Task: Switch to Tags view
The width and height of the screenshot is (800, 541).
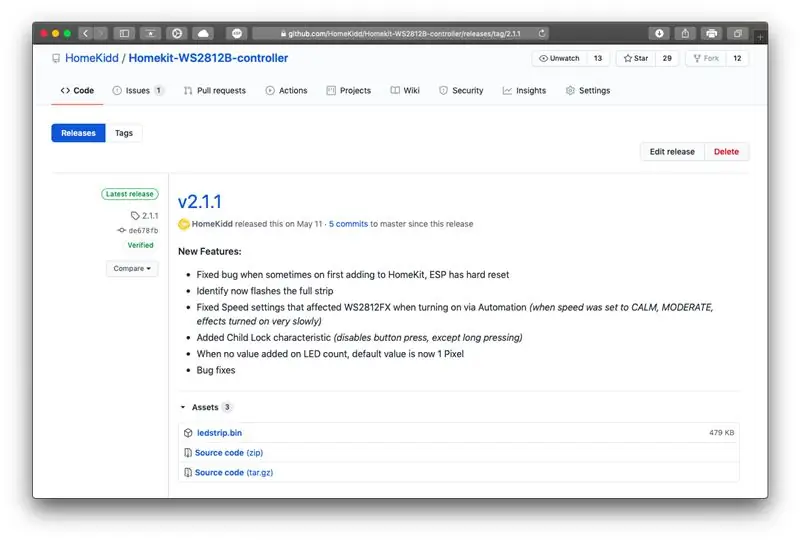Action: pyautogui.click(x=123, y=133)
